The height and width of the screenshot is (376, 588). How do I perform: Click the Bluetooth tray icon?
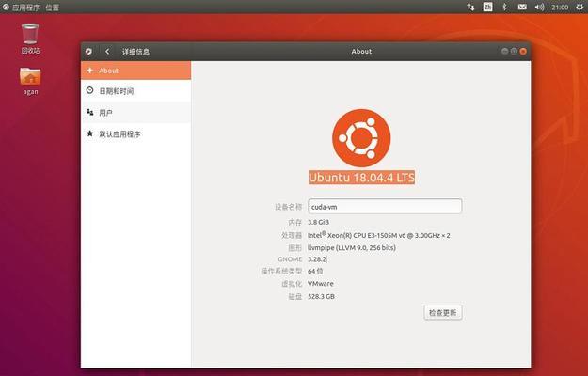click(504, 7)
